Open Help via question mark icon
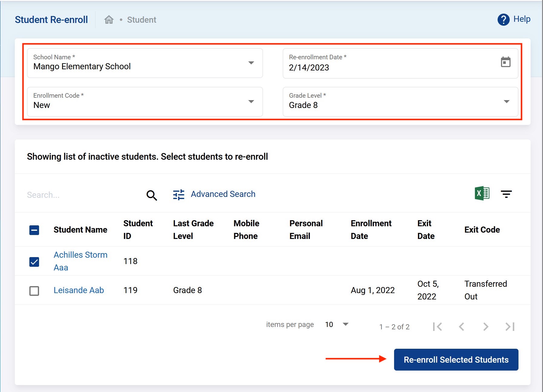The width and height of the screenshot is (543, 392). [503, 20]
